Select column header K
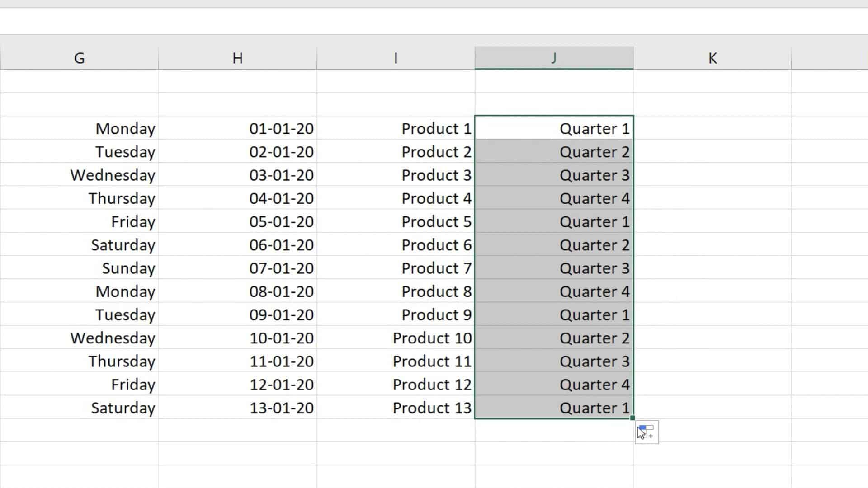 point(712,57)
